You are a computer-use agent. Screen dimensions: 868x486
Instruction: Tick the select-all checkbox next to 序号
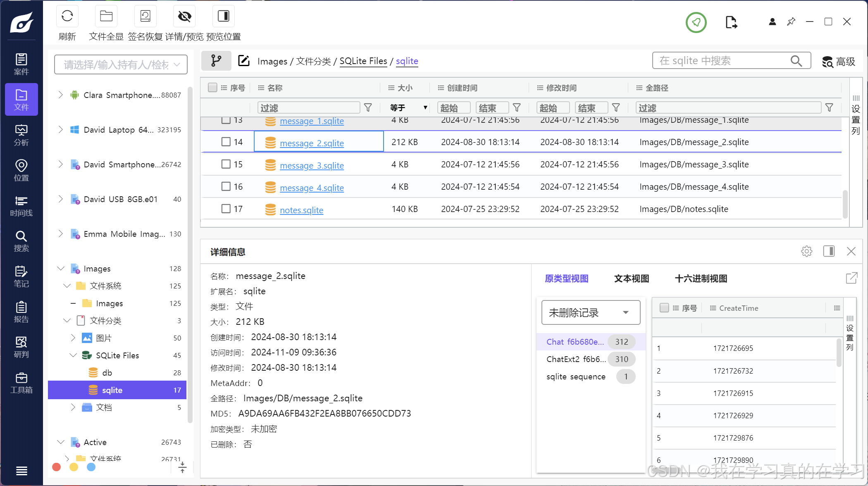tap(212, 88)
